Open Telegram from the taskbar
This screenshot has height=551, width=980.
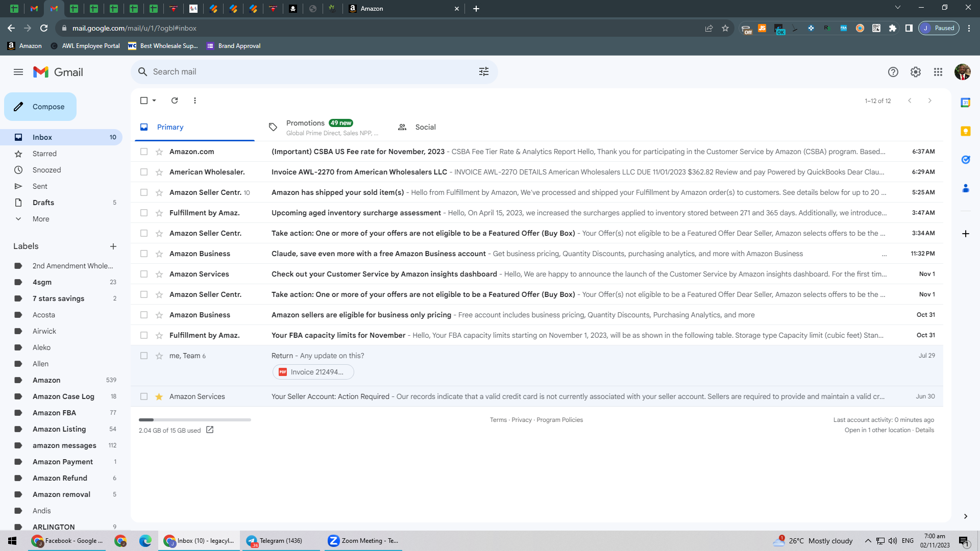coord(281,541)
